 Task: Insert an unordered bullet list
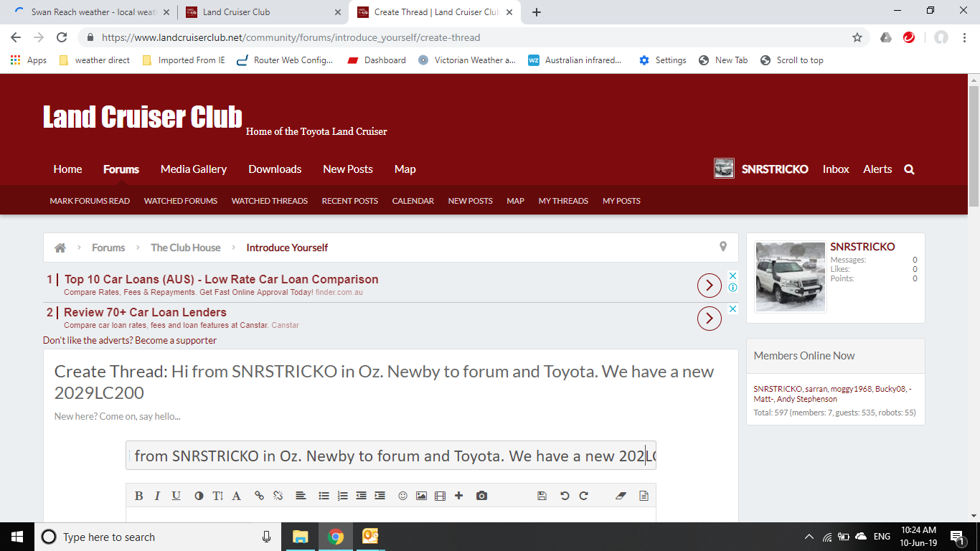click(324, 496)
